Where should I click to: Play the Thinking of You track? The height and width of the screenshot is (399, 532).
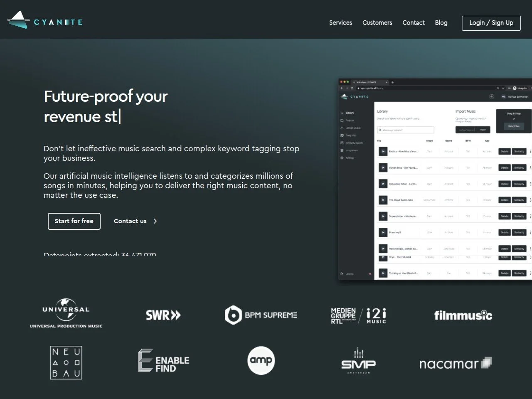383,273
